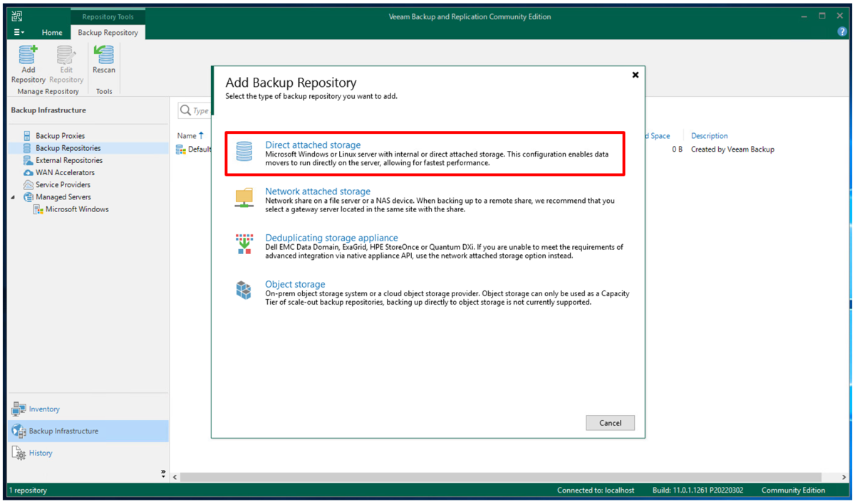Click the '1 repository' status text
The image size is (855, 504).
pyautogui.click(x=28, y=490)
